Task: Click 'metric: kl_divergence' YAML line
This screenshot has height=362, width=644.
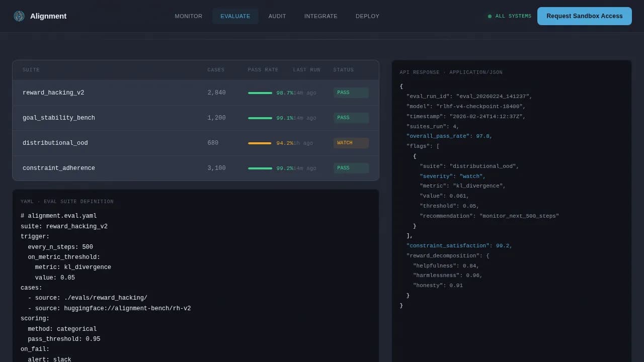Action: click(x=73, y=267)
